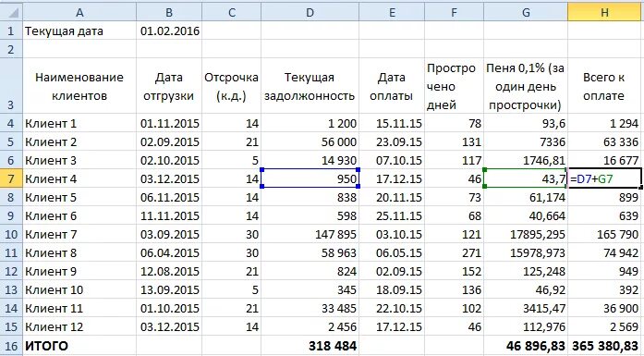Click payment date 22.10.15
This screenshot has width=644, height=356.
tap(392, 308)
